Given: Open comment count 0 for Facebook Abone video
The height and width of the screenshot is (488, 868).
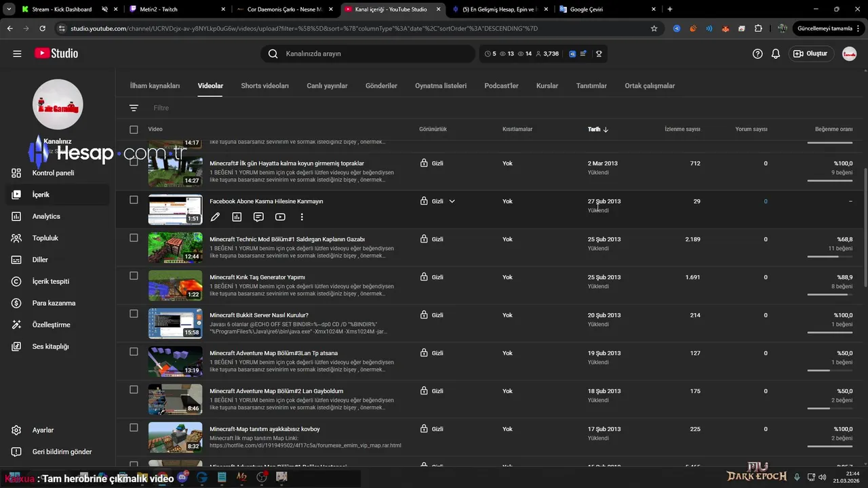Looking at the screenshot, I should point(766,201).
